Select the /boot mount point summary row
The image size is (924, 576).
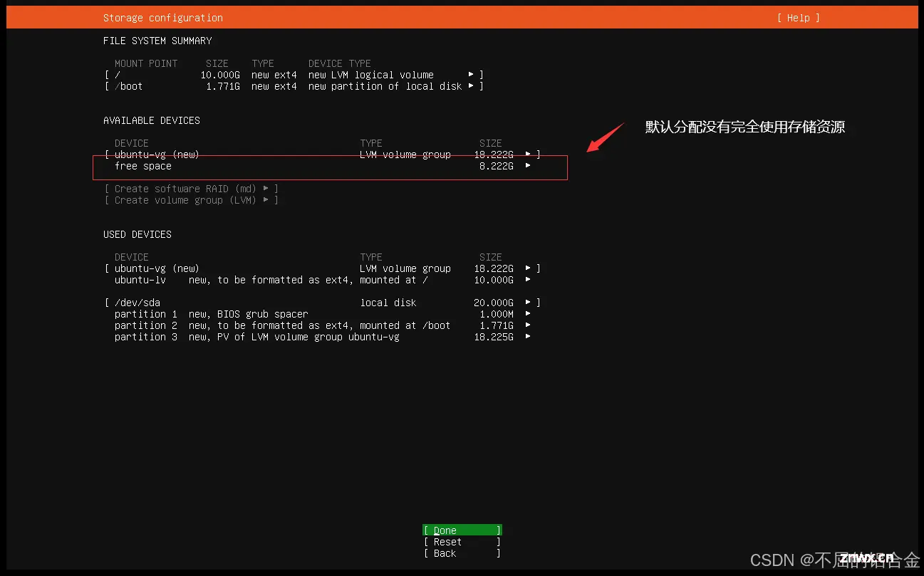[294, 86]
